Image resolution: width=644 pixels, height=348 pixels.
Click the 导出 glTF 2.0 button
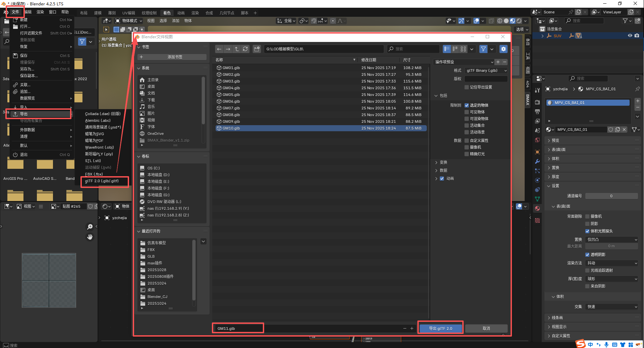coord(441,328)
